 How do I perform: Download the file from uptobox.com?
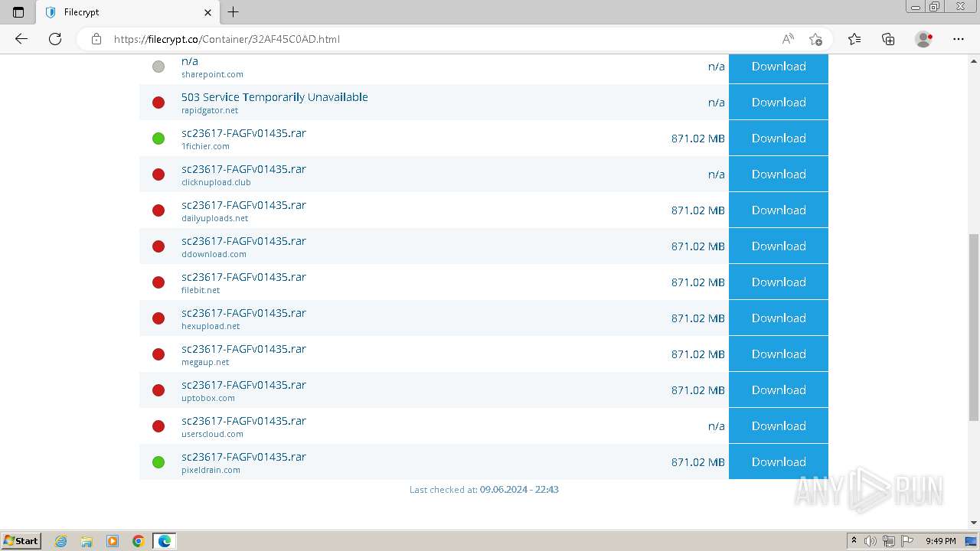tap(779, 390)
